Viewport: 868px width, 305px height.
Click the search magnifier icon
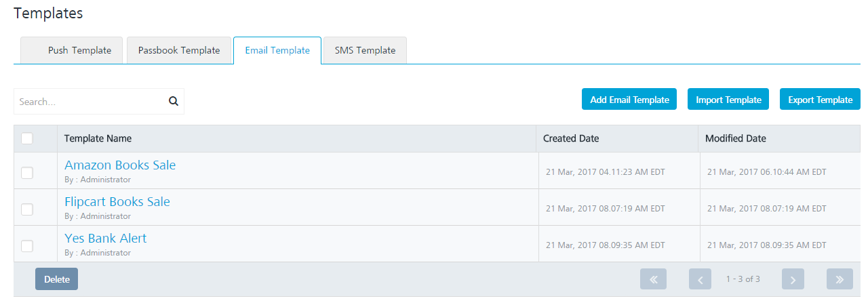point(173,102)
